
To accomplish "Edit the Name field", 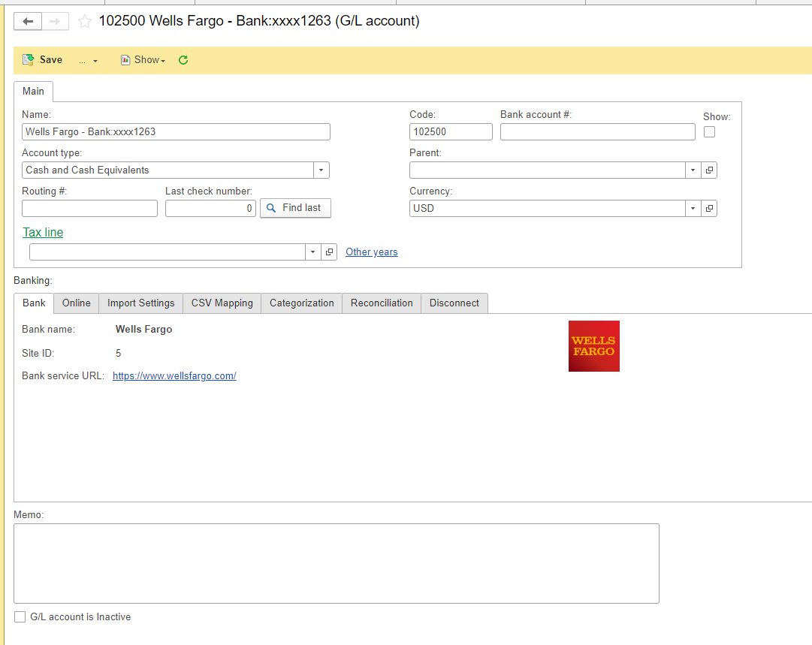I will [176, 132].
